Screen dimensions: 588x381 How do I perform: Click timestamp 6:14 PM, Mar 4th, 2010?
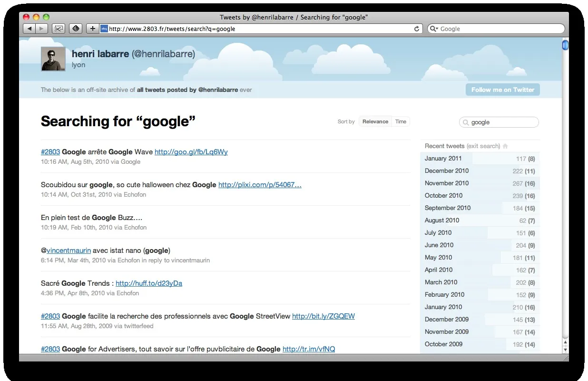coord(73,261)
